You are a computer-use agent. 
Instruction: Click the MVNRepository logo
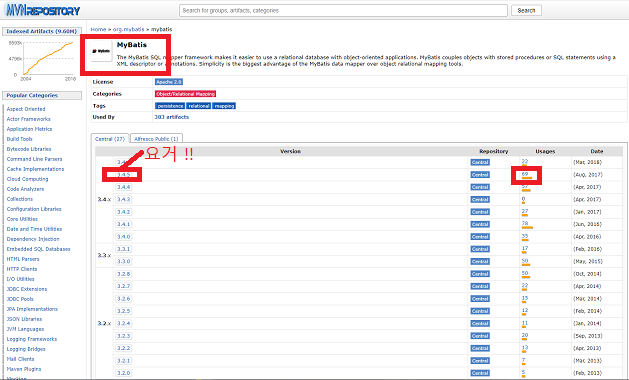43,10
